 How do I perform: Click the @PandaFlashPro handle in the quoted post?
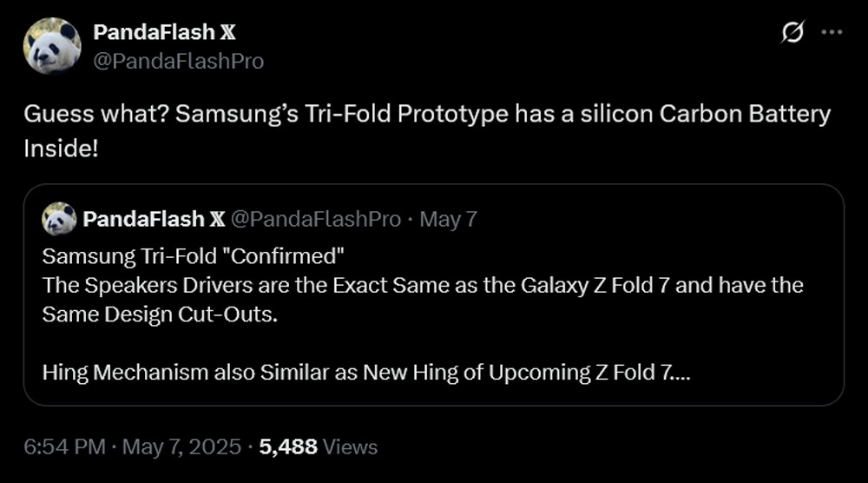click(314, 219)
